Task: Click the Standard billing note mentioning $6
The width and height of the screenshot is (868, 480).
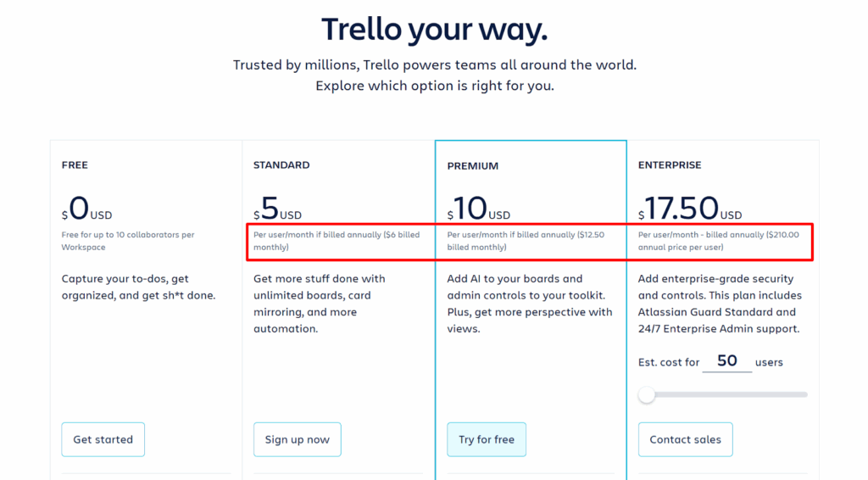Action: pyautogui.click(x=337, y=241)
